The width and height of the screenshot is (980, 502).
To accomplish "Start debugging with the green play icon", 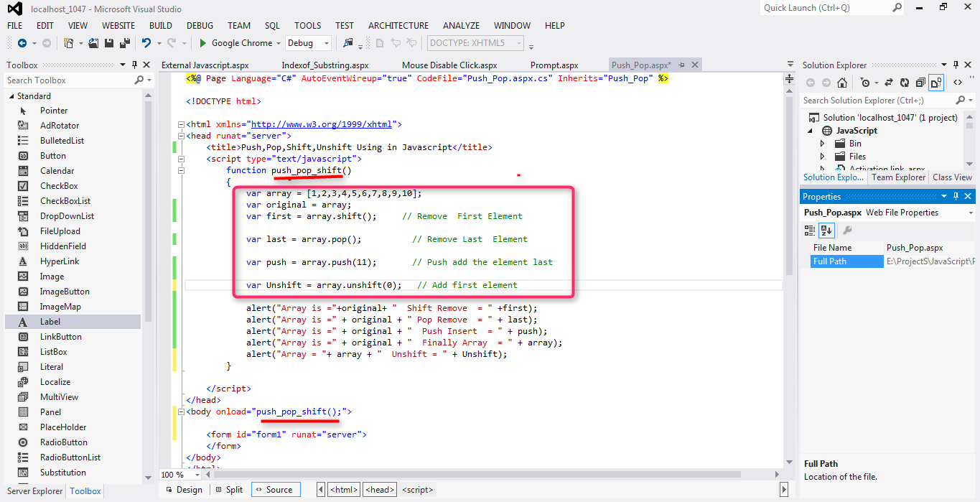I will pyautogui.click(x=203, y=43).
